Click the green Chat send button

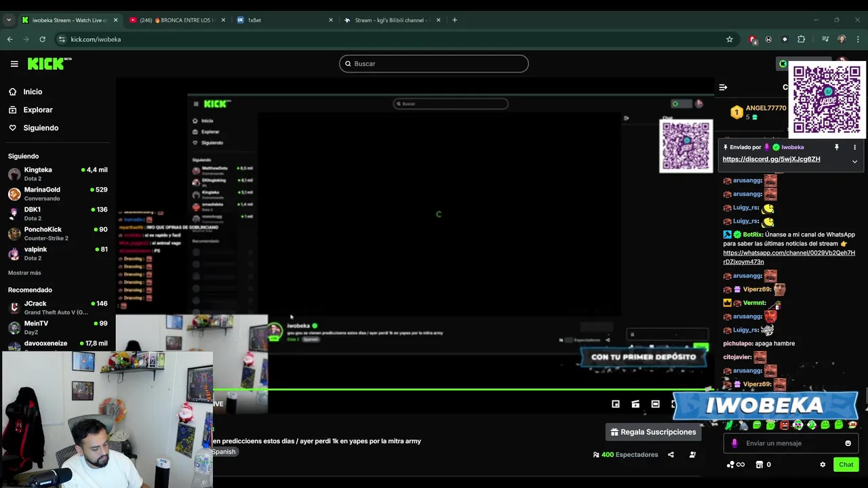coord(846,465)
